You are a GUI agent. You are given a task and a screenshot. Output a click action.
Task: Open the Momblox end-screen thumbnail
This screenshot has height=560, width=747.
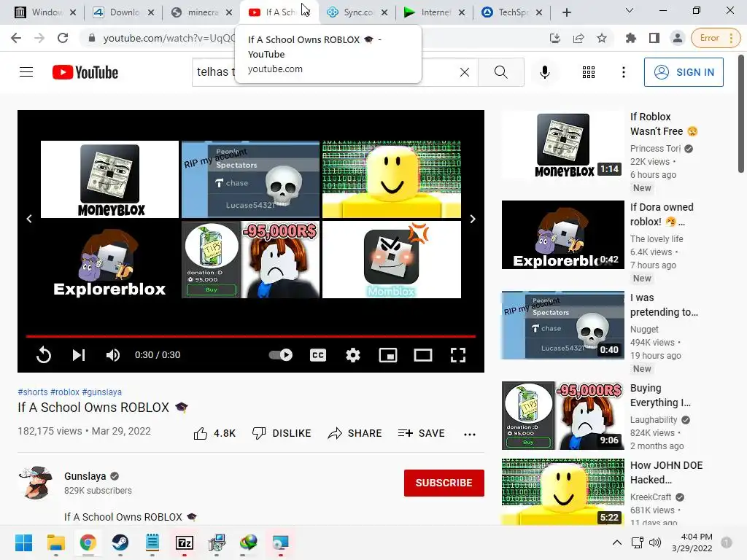pos(392,260)
